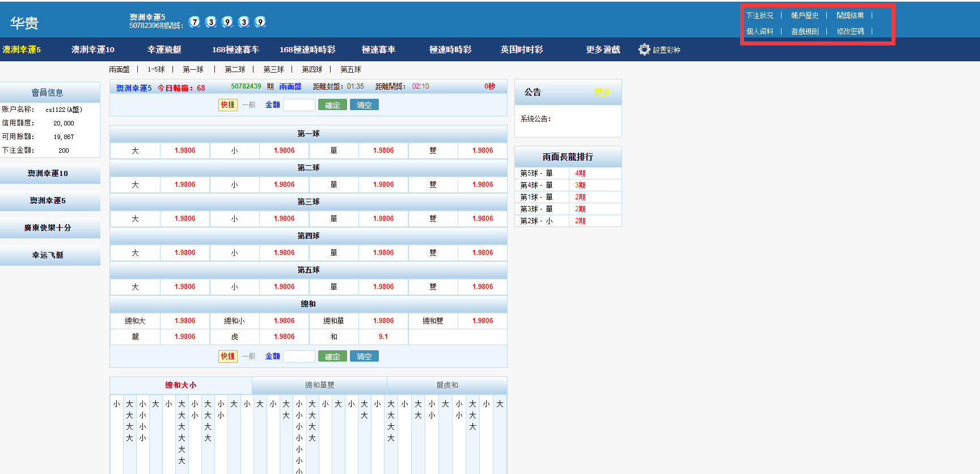This screenshot has height=474, width=980.
Task: Expand 幸运飞艇 in the left sidebar
Action: point(48,255)
